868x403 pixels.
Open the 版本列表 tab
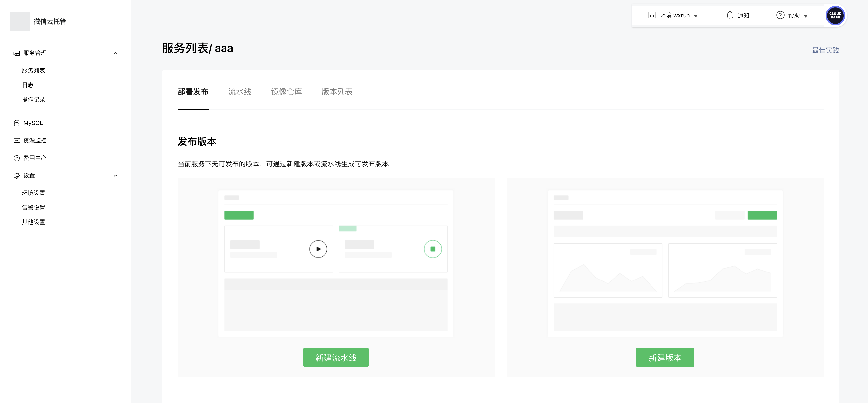coord(337,92)
